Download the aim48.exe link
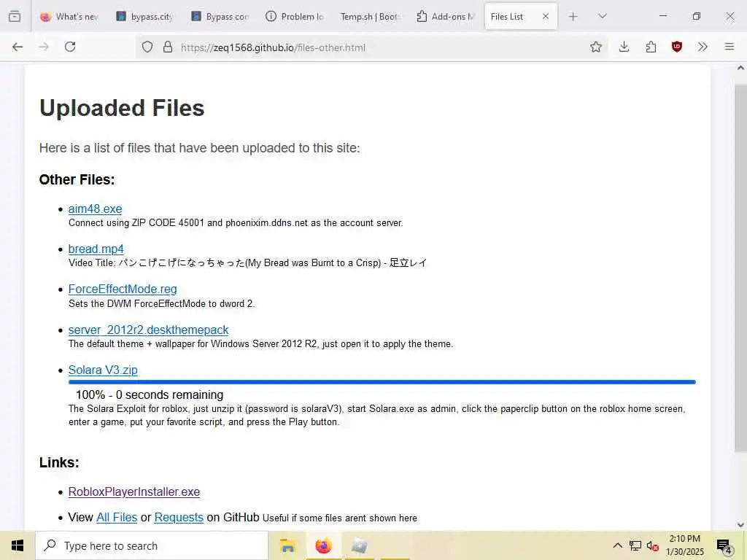The height and width of the screenshot is (560, 747). click(96, 209)
